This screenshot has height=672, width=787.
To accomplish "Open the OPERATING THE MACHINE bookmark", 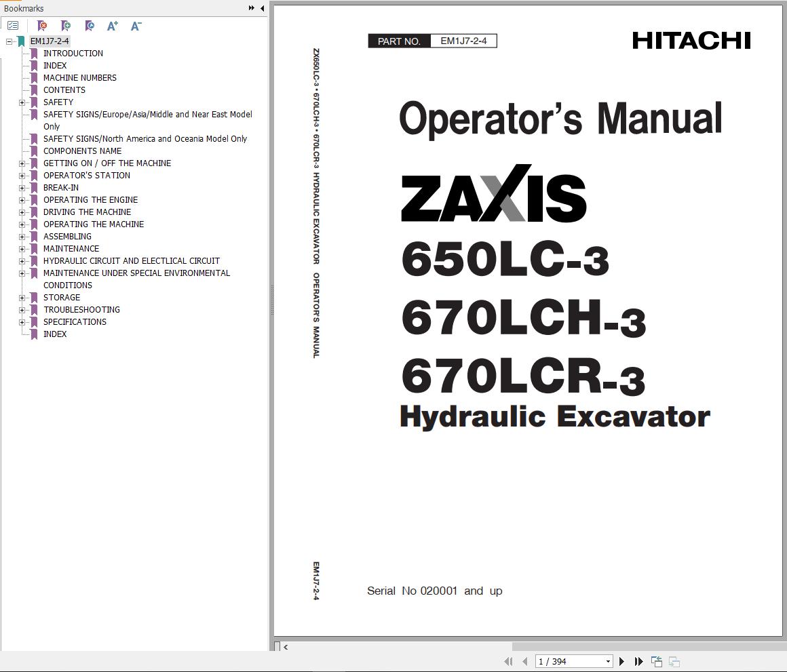I will (94, 224).
